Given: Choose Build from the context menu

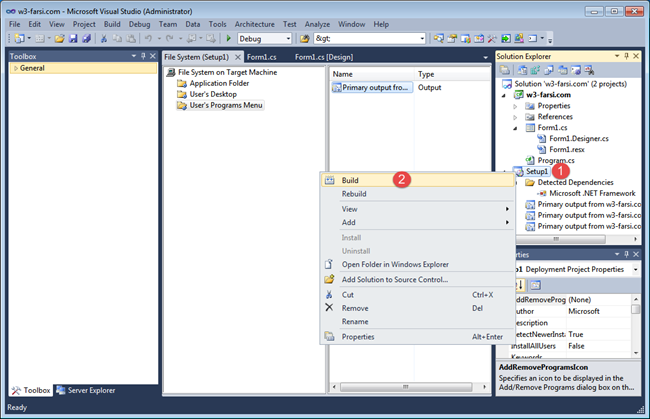Looking at the screenshot, I should [x=417, y=180].
